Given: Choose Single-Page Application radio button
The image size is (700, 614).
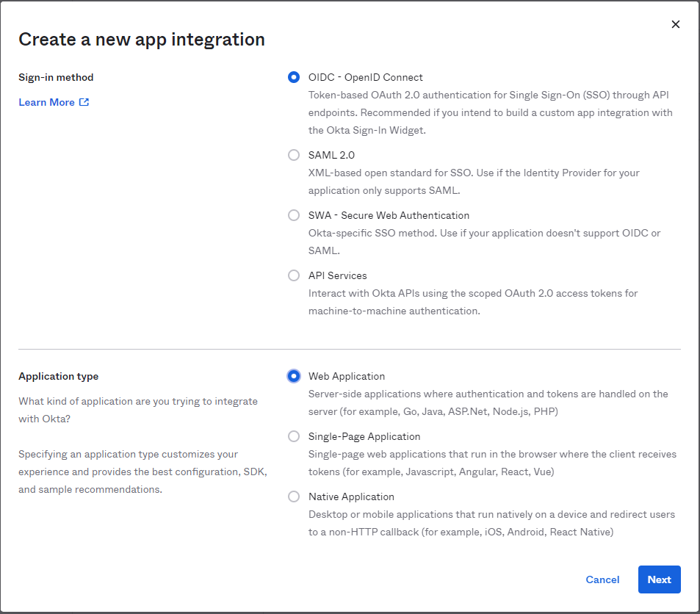Looking at the screenshot, I should (293, 436).
